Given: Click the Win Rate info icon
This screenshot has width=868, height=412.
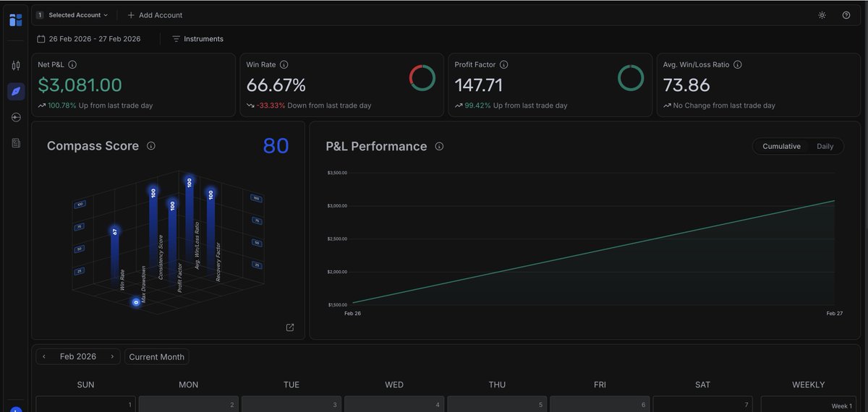Looking at the screenshot, I should tap(284, 64).
